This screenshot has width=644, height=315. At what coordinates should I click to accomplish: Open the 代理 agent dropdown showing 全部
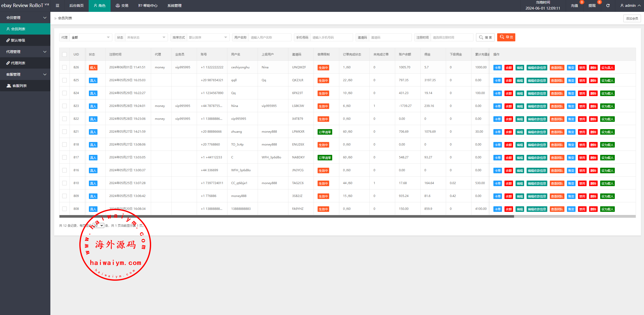[90, 37]
